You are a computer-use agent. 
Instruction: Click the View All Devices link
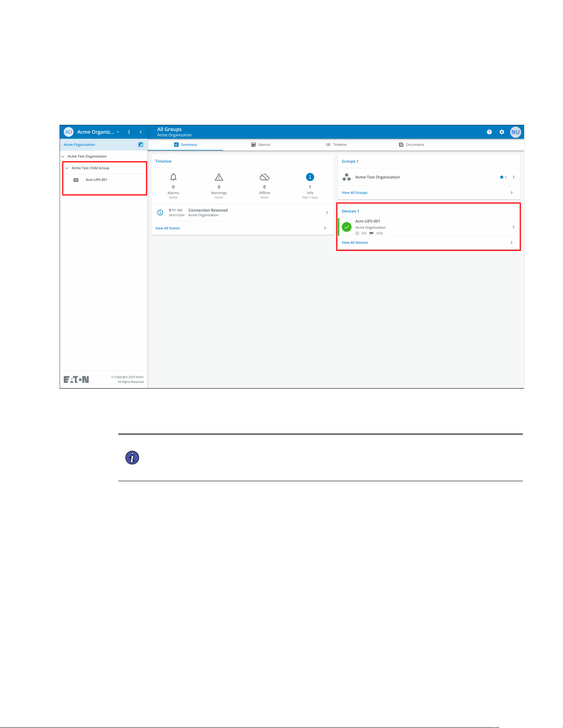[355, 243]
